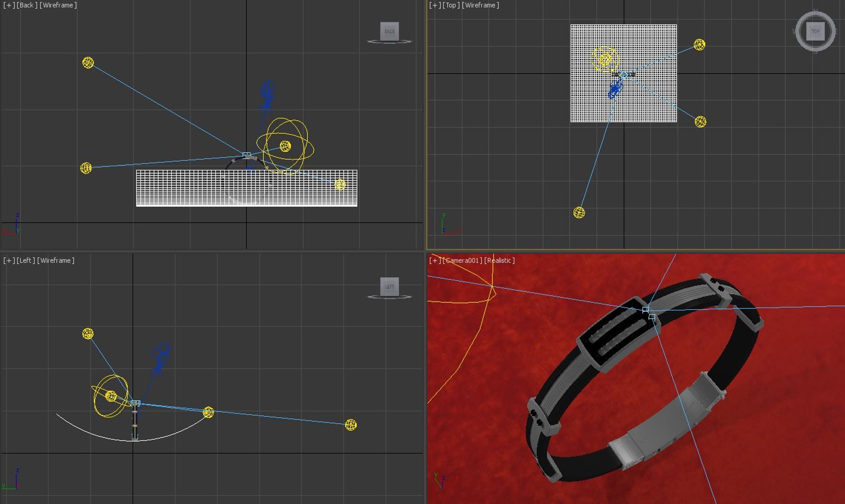Open [Wireframe] shading menu in Back viewport
Viewport: 845px width, 504px height.
click(x=58, y=5)
